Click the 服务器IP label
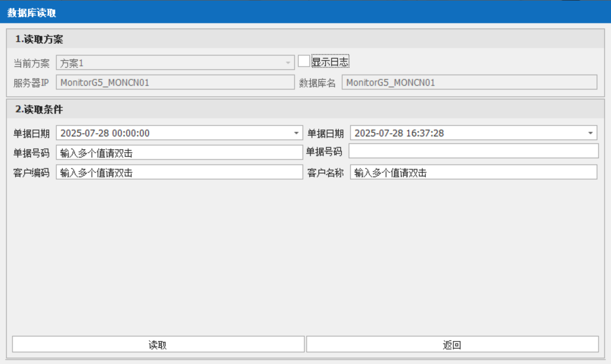 tap(31, 83)
